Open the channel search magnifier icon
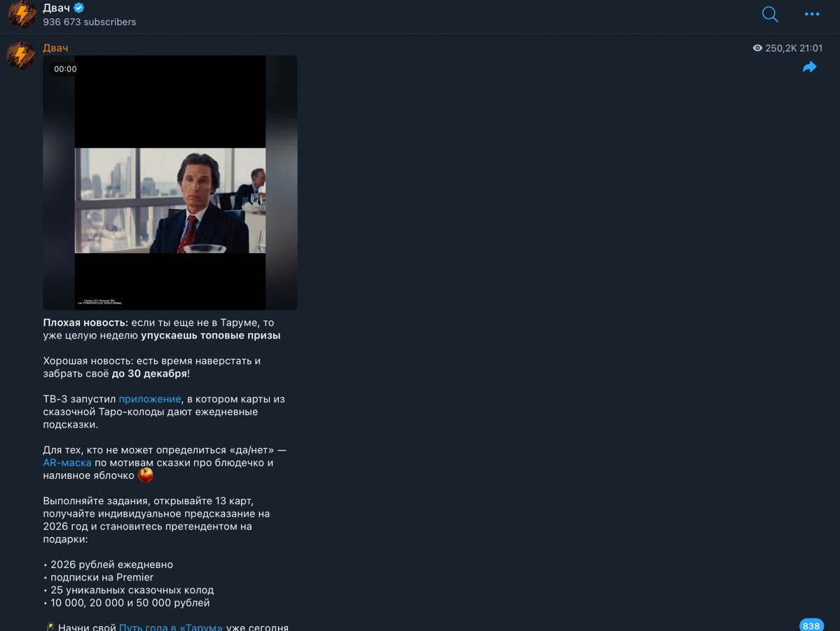The height and width of the screenshot is (631, 840). [x=770, y=14]
